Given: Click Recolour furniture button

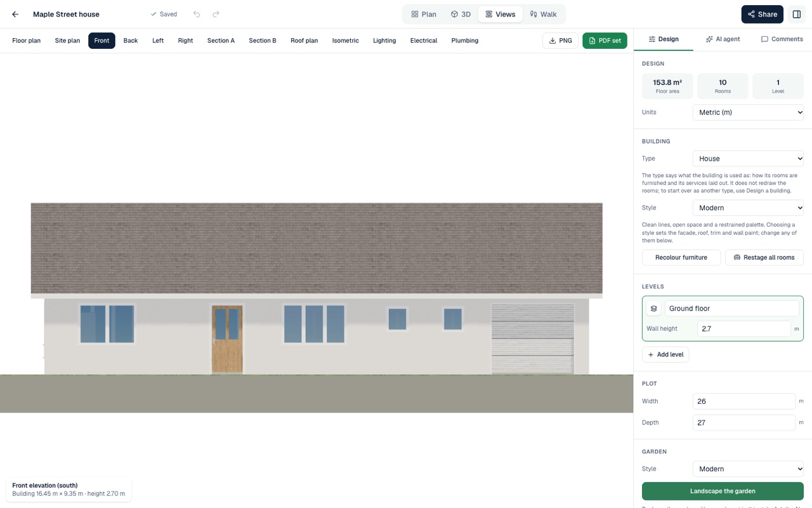Looking at the screenshot, I should [681, 257].
